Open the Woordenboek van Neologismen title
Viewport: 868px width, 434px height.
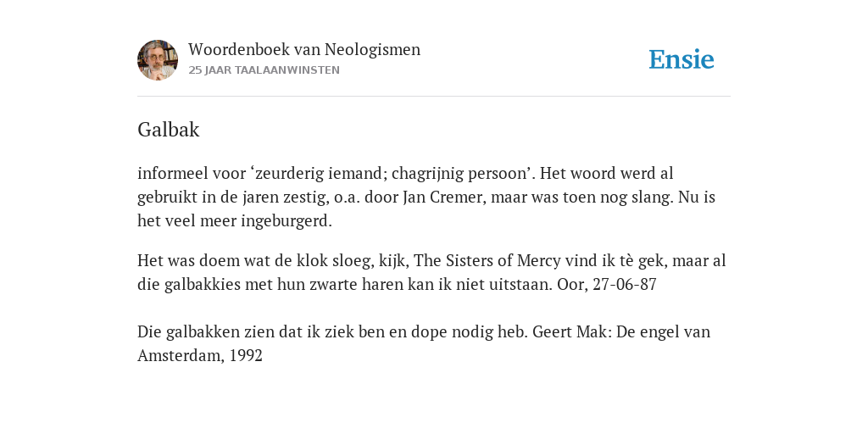(304, 50)
